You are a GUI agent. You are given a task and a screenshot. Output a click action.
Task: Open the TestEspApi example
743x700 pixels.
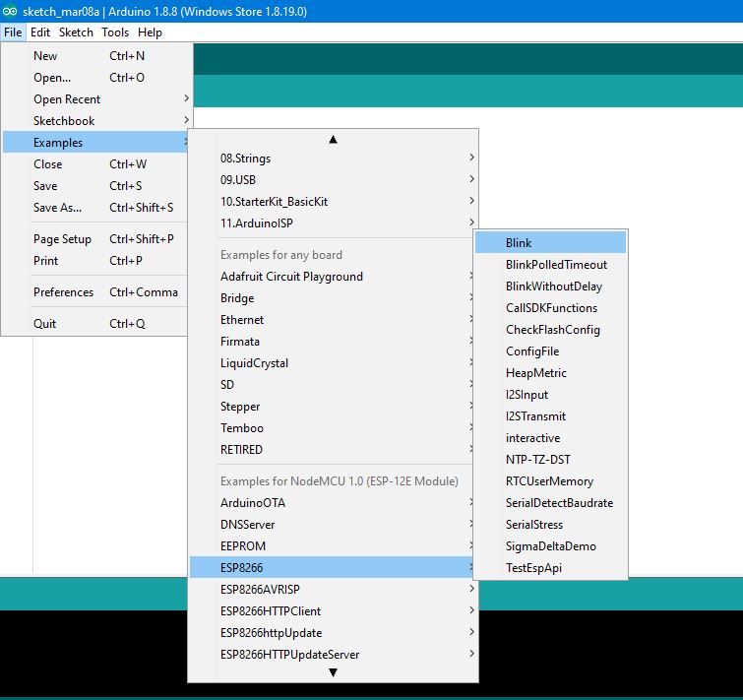(x=551, y=568)
